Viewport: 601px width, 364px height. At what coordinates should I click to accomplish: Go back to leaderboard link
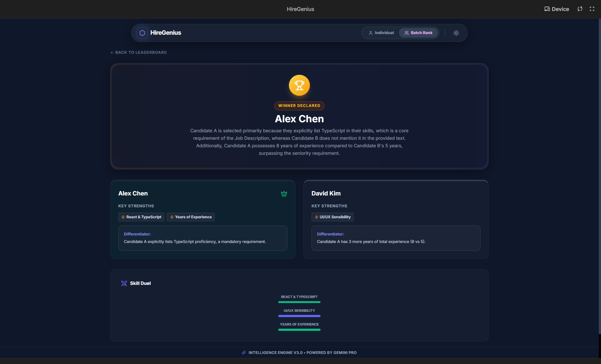[138, 53]
